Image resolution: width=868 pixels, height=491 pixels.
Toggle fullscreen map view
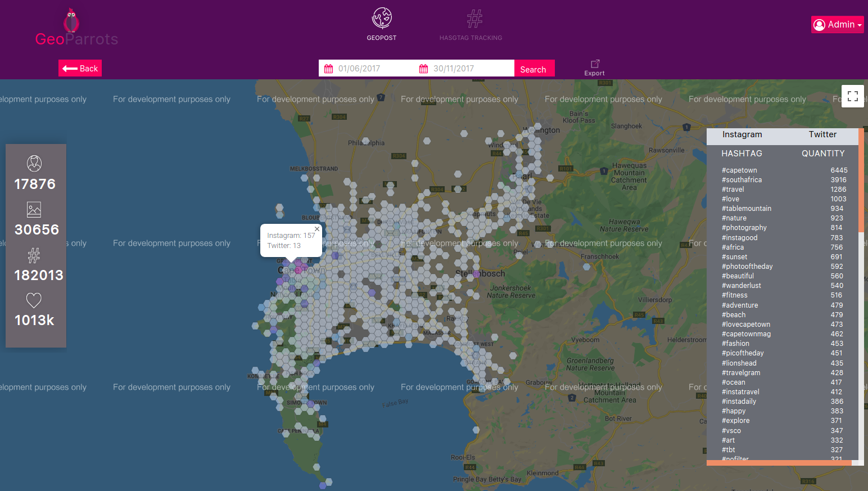tap(852, 96)
